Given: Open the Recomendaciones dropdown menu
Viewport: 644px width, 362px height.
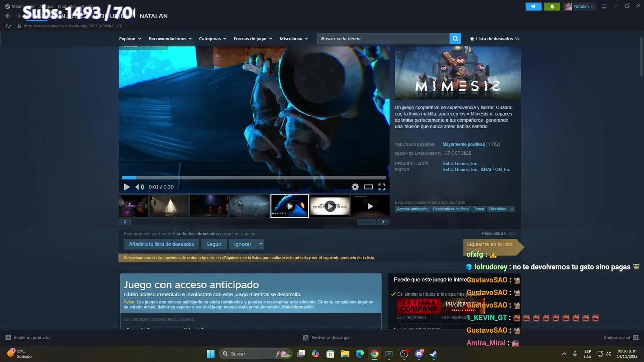Looking at the screenshot, I should (171, 39).
